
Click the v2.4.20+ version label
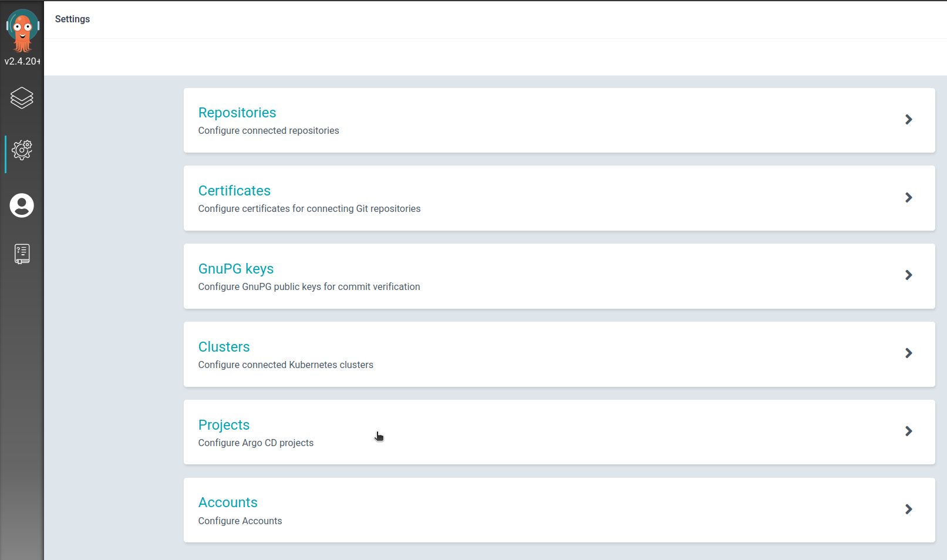click(22, 61)
